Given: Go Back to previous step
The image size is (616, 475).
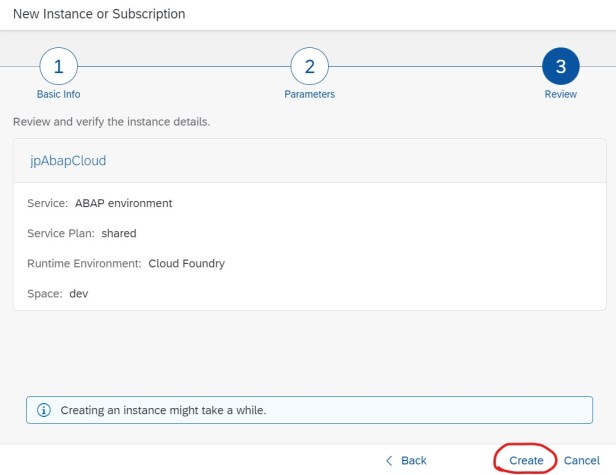Looking at the screenshot, I should [407, 460].
